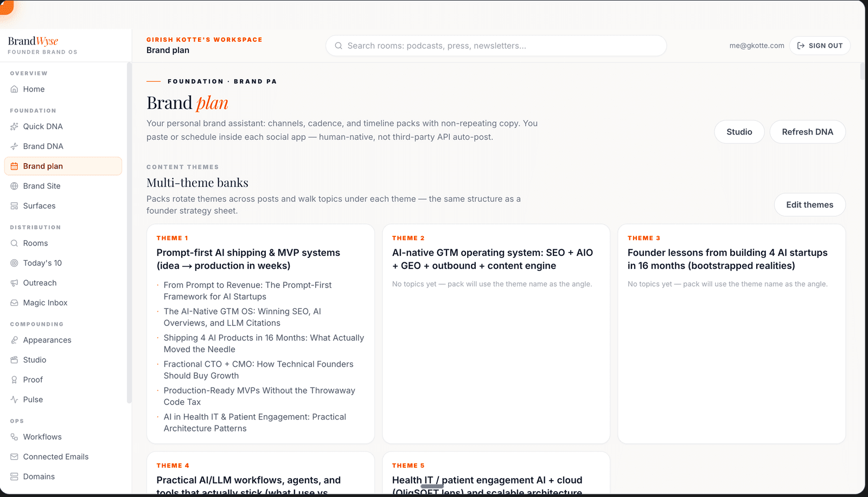Screen dimensions: 868x497
Task: Click the sign out arrow icon
Action: pos(801,46)
